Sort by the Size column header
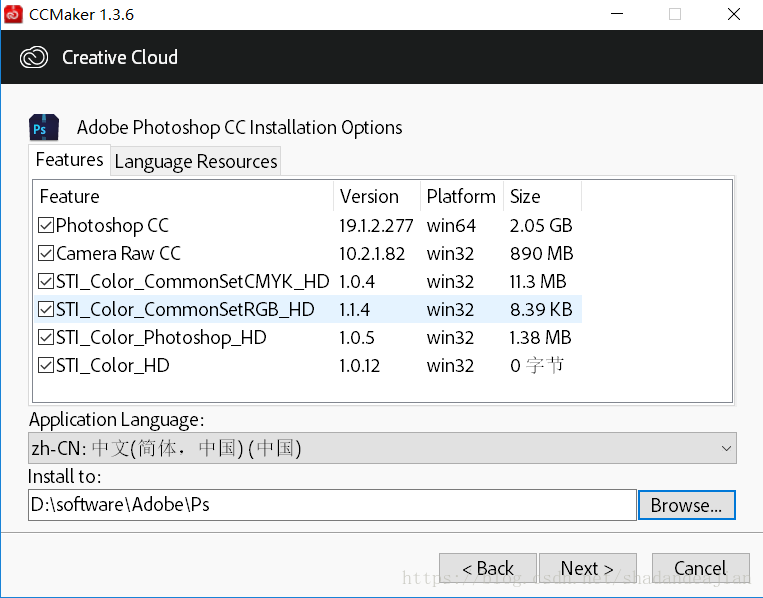This screenshot has height=598, width=763. point(543,196)
